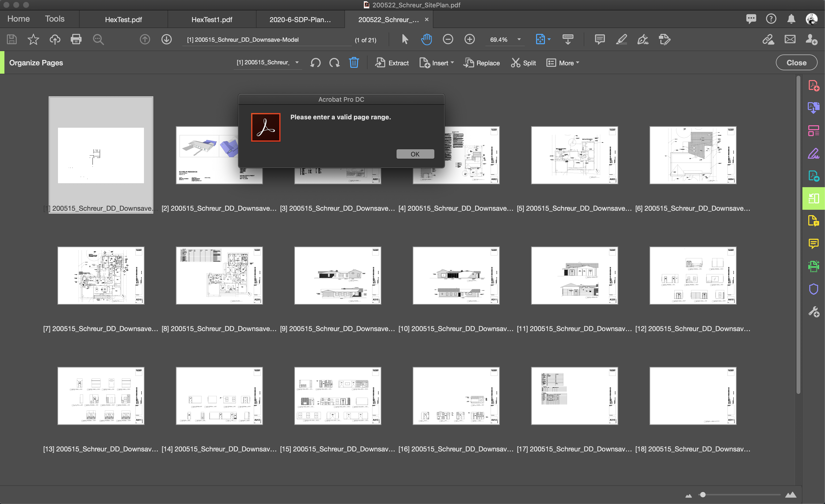Go to next page arrow
Viewport: 825px width, 504px height.
(166, 40)
